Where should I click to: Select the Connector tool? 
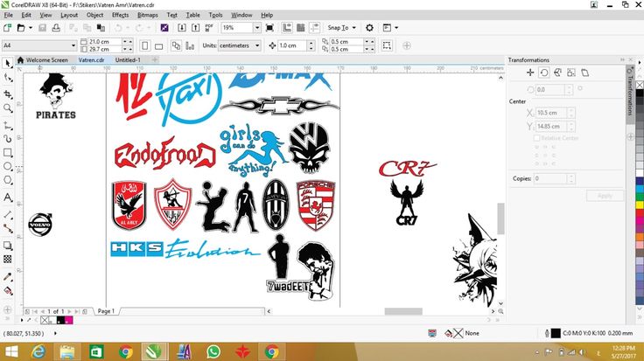7,228
